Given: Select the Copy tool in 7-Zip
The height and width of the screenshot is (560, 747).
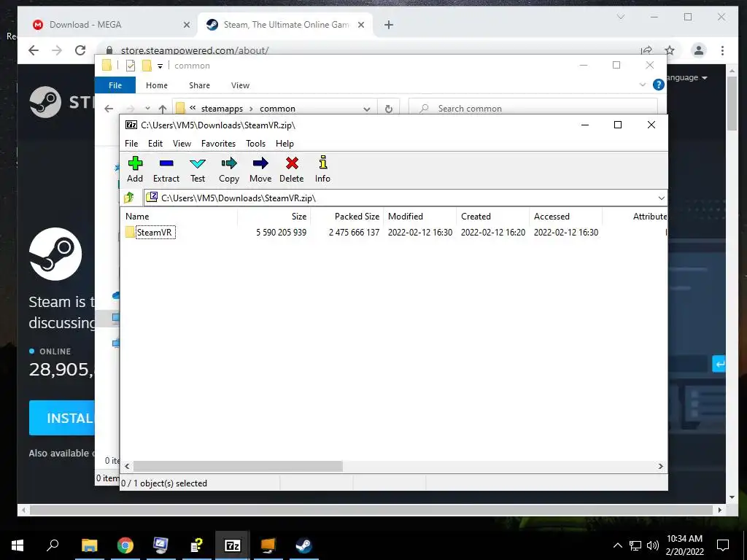Looking at the screenshot, I should 229,169.
